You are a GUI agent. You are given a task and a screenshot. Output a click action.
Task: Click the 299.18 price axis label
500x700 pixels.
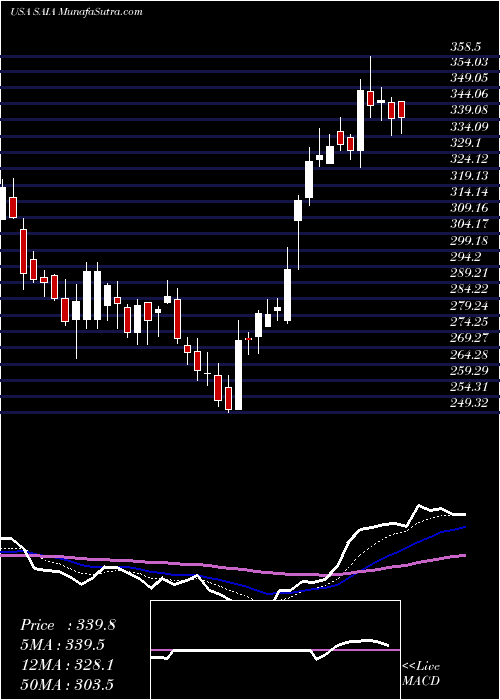point(468,240)
